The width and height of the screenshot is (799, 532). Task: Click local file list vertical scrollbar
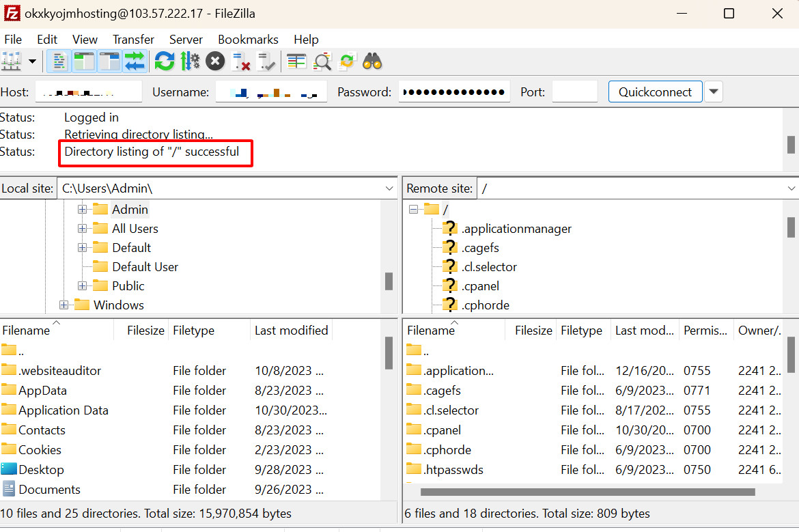point(389,353)
